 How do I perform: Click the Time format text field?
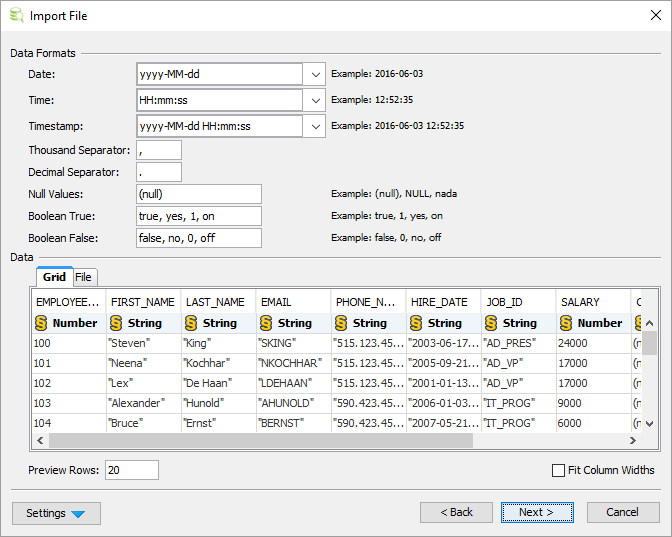click(x=219, y=101)
